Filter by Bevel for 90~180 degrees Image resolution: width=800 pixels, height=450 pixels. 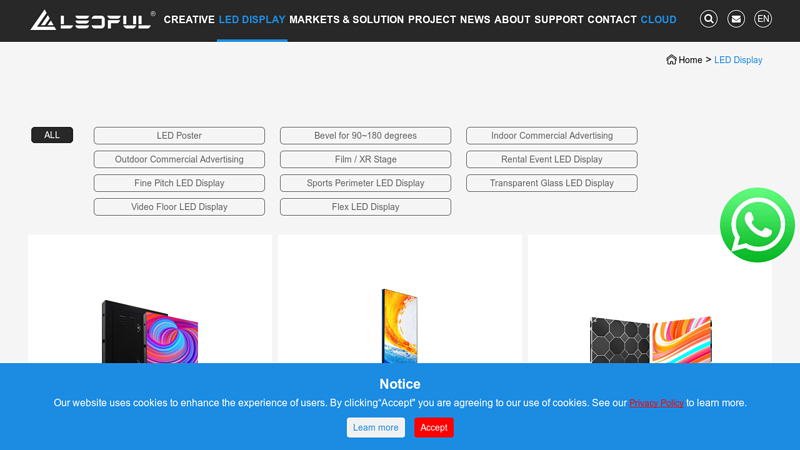point(365,136)
